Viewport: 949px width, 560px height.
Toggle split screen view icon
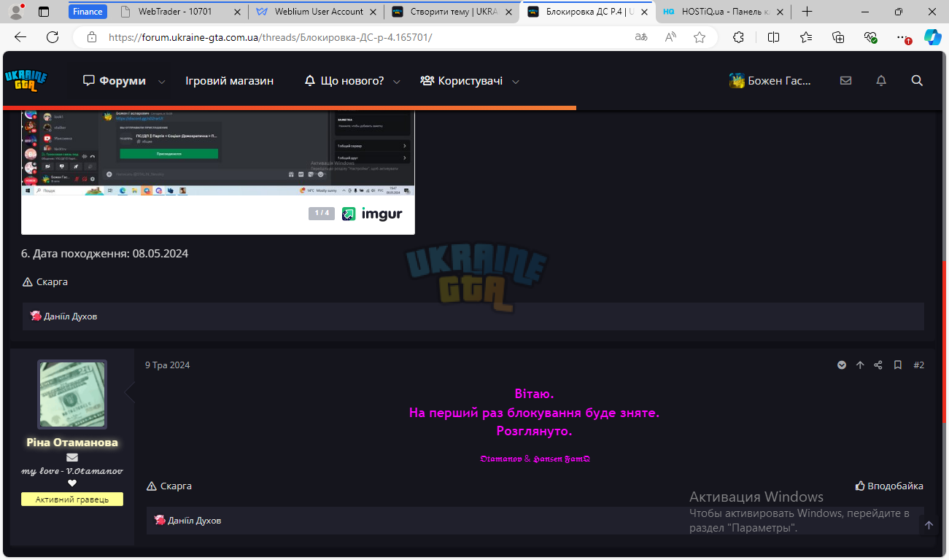point(774,37)
